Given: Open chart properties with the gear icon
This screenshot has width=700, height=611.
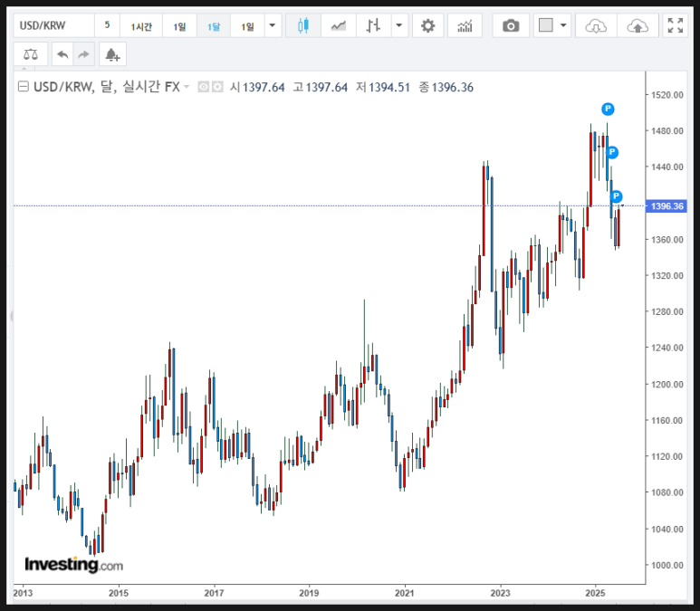Looking at the screenshot, I should tap(427, 26).
